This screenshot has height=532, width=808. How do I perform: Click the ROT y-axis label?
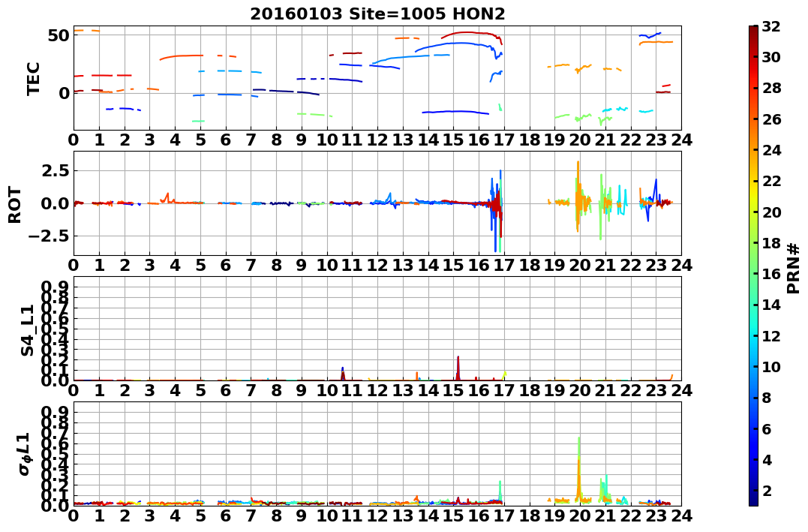click(15, 205)
